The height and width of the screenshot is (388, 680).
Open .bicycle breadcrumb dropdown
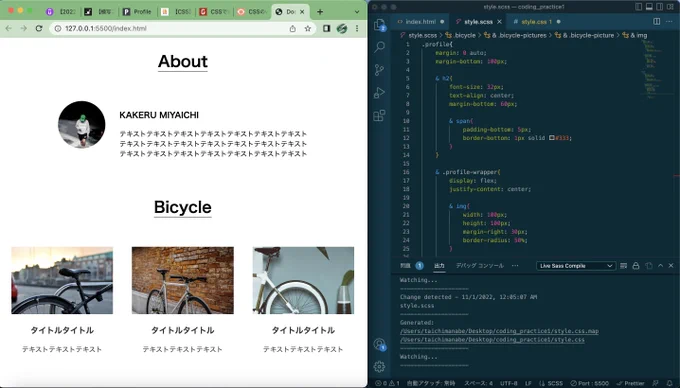[x=460, y=36]
